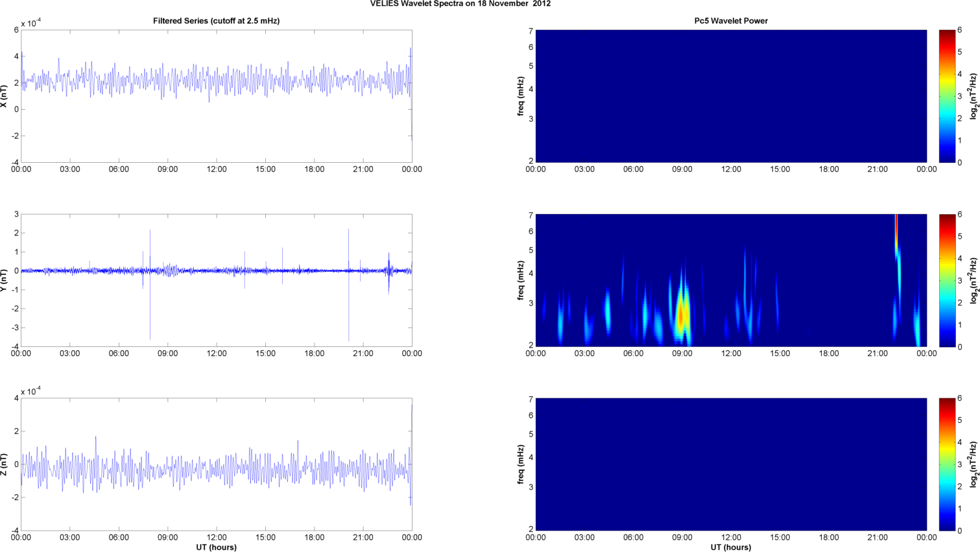980x552 pixels.
Task: Click the 'Y (nT)' axis label
Action: [x=5, y=280]
